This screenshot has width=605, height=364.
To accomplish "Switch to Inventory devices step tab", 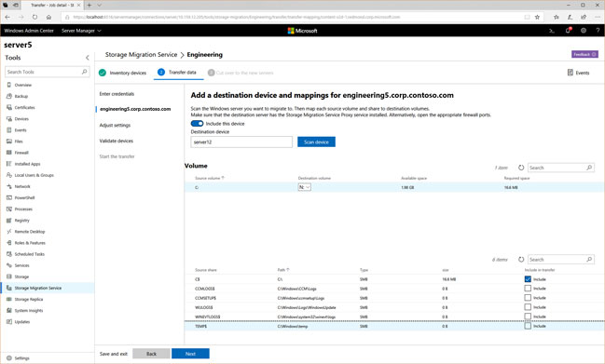I will pos(122,73).
